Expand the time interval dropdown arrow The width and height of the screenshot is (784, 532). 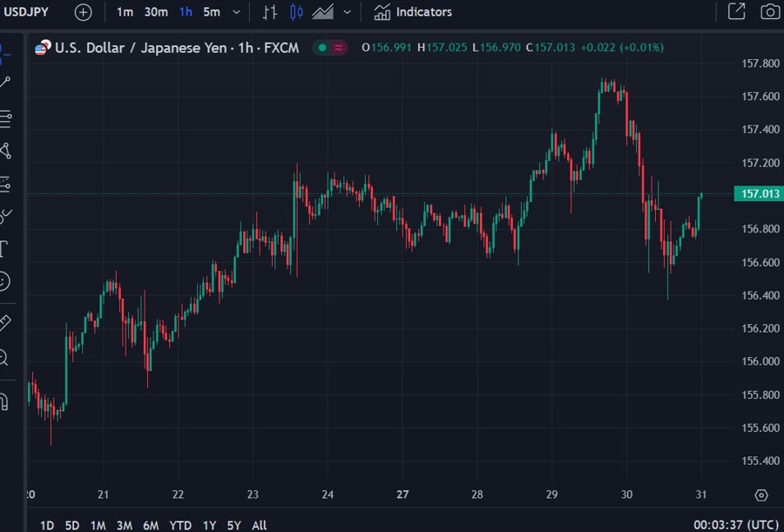tap(236, 12)
